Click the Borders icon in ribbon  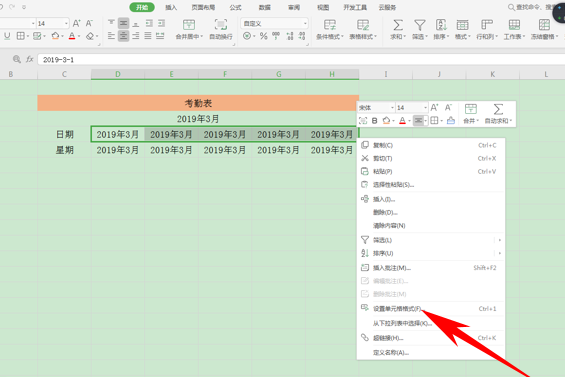21,36
